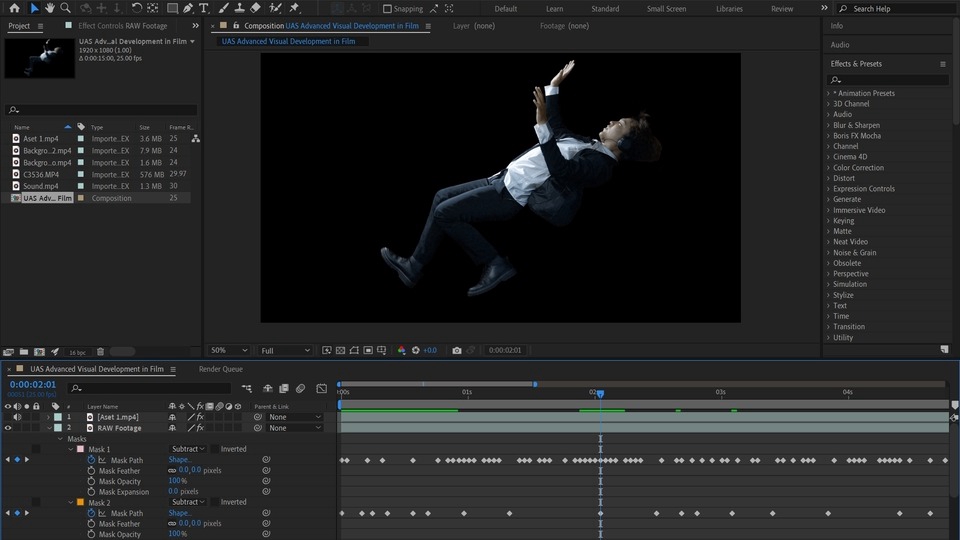
Task: Expand the Color Correction effects category
Action: pos(858,168)
